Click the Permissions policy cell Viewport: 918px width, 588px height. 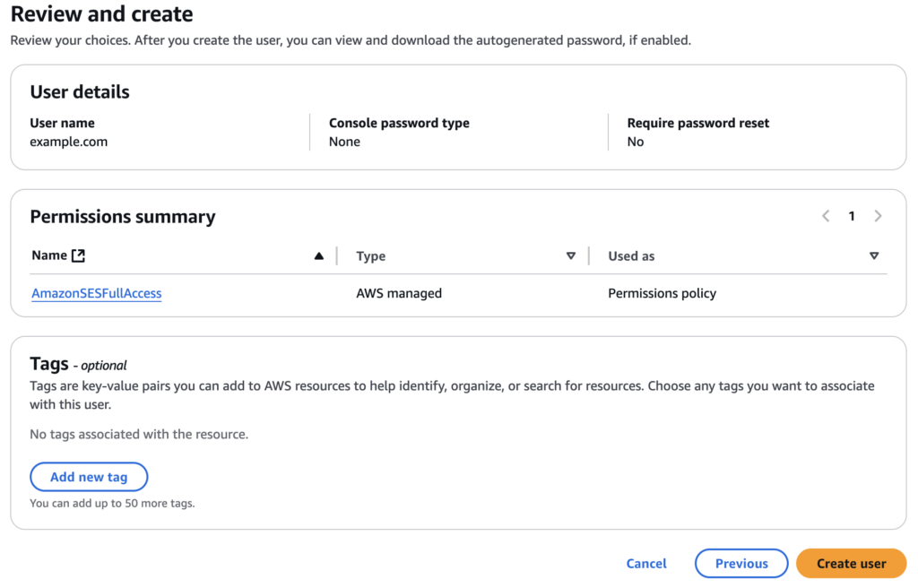click(662, 293)
